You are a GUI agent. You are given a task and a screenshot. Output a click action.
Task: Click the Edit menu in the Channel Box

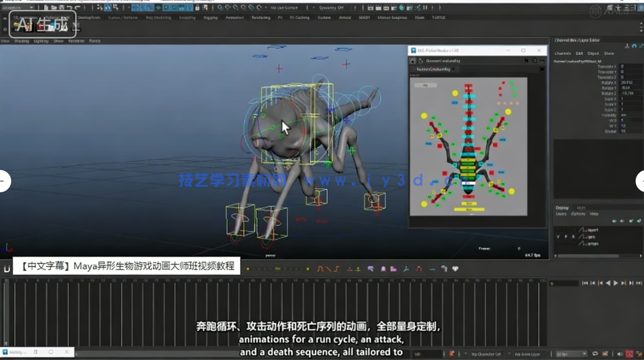point(578,53)
